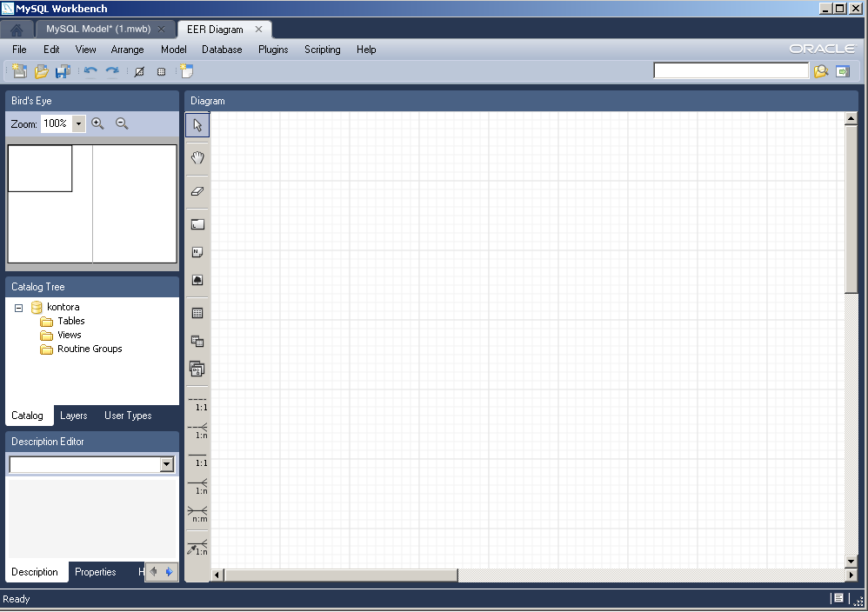Open the Zoom percentage dropdown
This screenshot has width=868, height=612.
pyautogui.click(x=79, y=124)
